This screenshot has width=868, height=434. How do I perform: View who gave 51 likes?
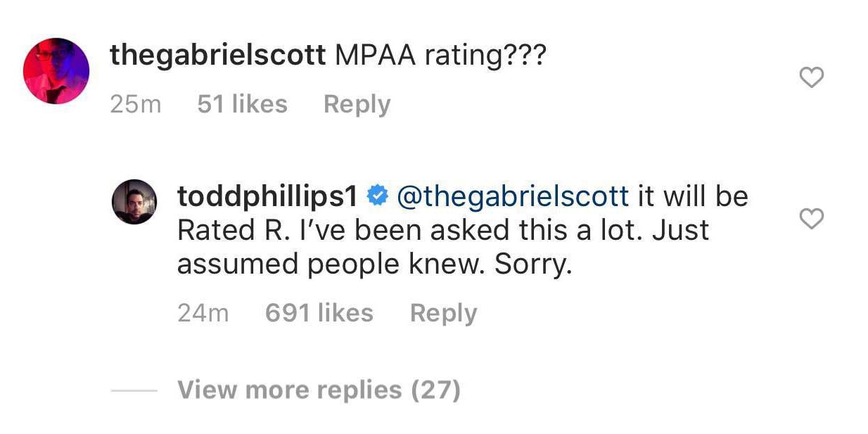pos(242,104)
